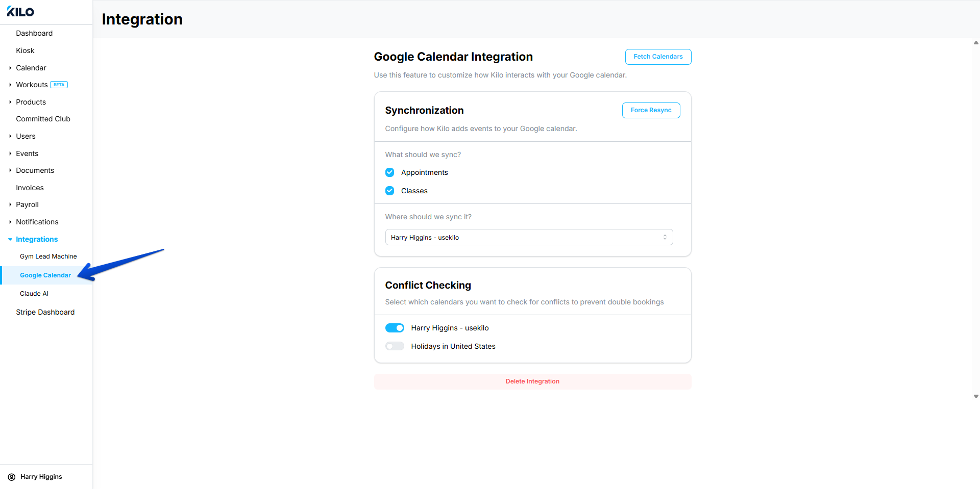Open the Stripe Dashboard link
Image resolution: width=980 pixels, height=489 pixels.
[45, 312]
